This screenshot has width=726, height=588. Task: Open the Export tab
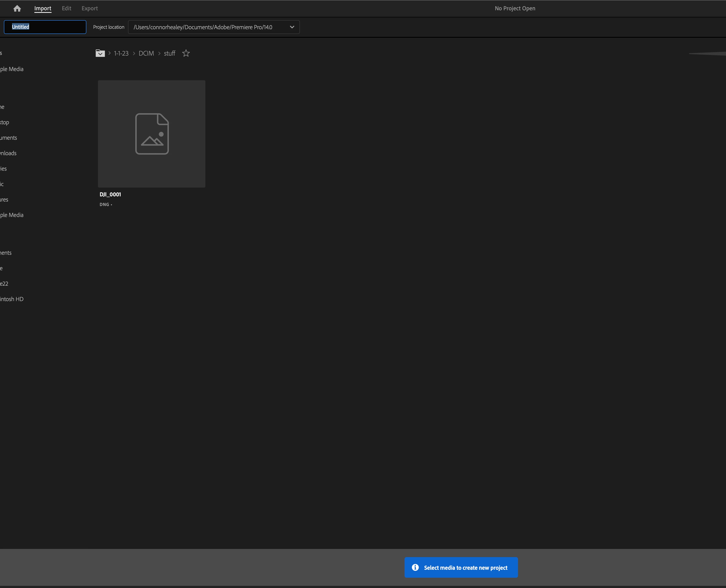(90, 8)
